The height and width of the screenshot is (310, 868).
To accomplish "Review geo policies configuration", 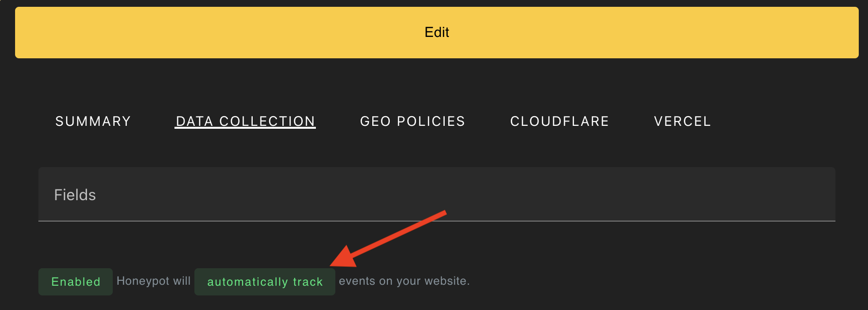I will point(412,121).
